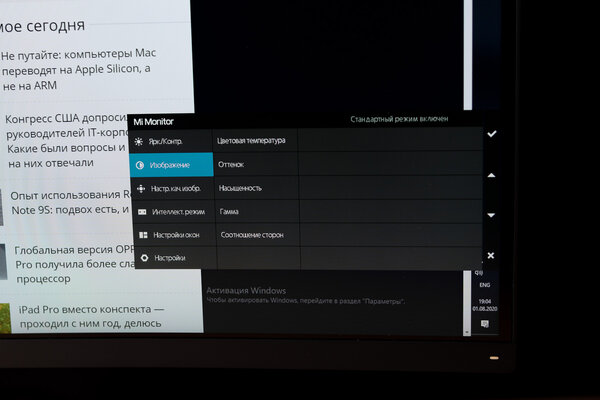Close the Mi Monitor menu with X

click(491, 255)
